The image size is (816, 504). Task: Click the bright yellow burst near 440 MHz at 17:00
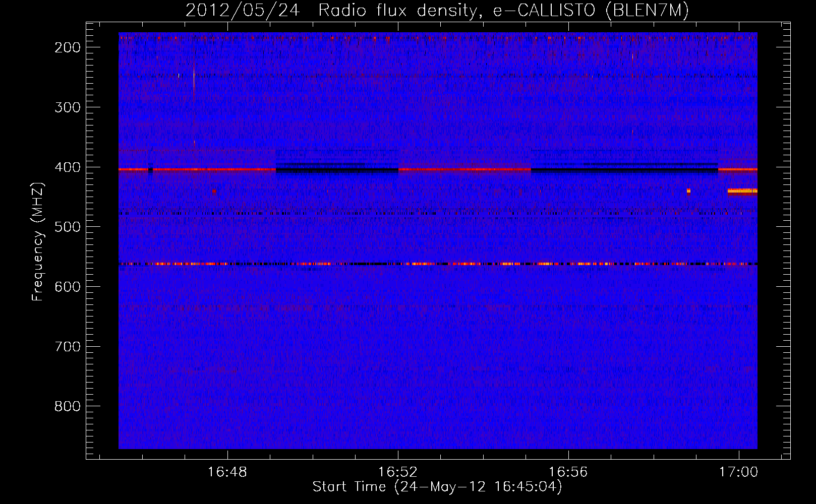coord(742,191)
